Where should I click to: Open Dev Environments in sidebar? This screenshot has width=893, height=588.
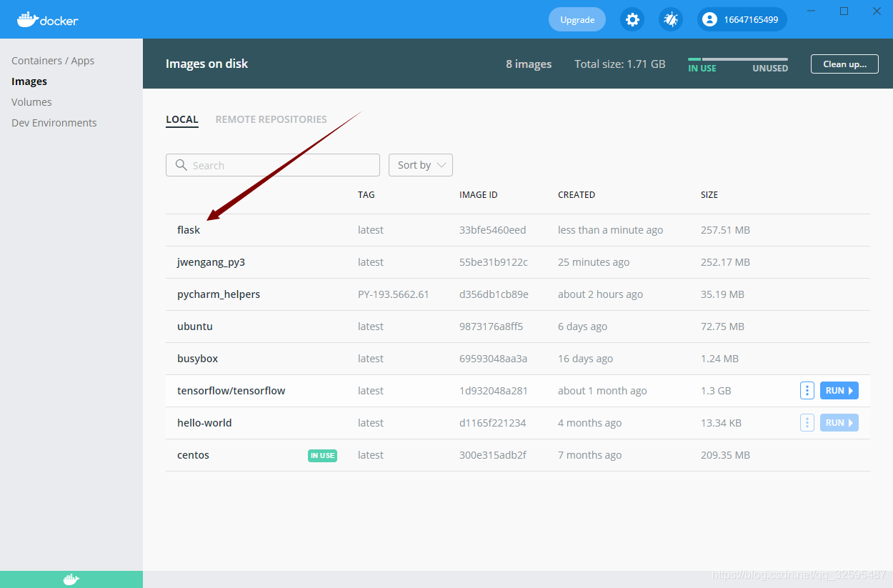[54, 123]
